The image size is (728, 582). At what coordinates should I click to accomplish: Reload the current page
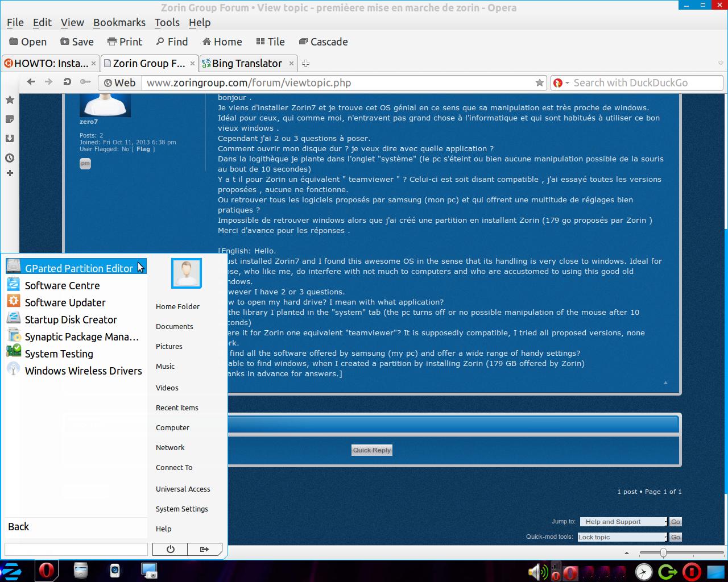click(67, 82)
